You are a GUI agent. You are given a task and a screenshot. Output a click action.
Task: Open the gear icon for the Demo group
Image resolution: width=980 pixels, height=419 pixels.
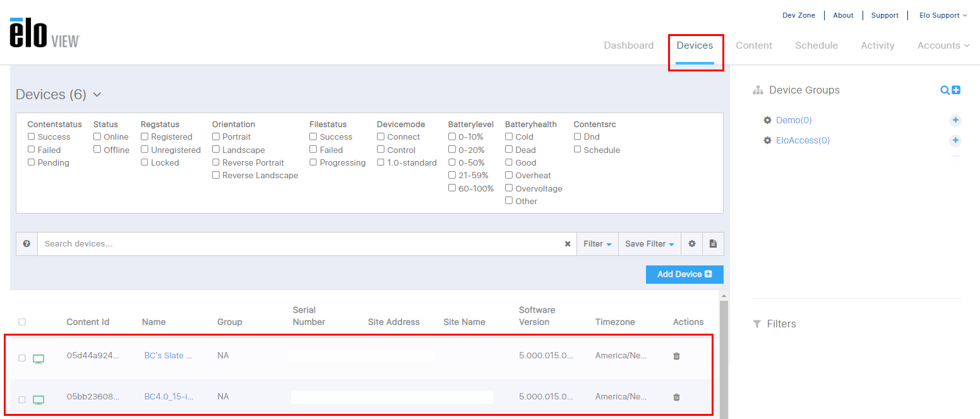coord(768,120)
